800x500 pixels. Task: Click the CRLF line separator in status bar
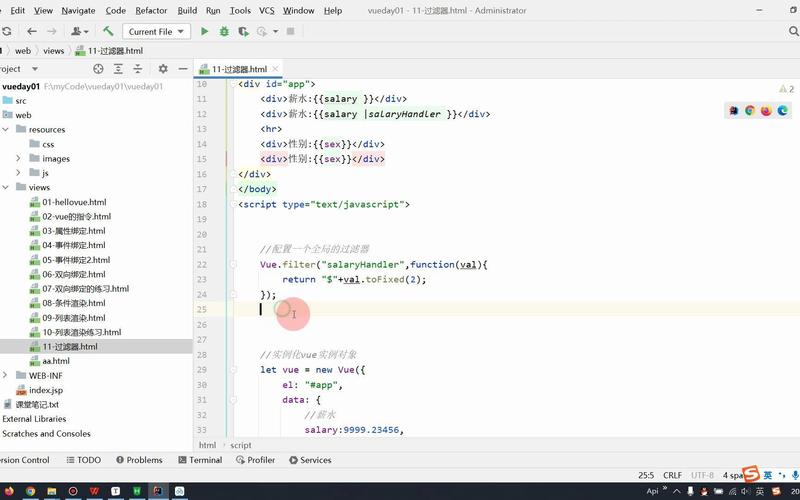click(x=672, y=475)
